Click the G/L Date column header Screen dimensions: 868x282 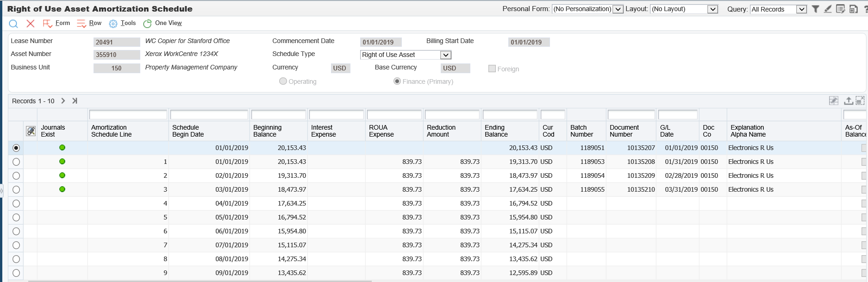[x=678, y=131]
